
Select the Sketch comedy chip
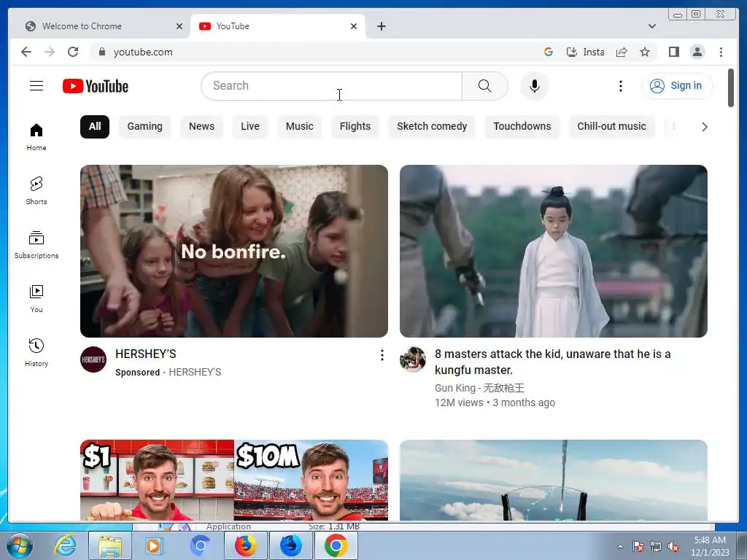coord(432,127)
